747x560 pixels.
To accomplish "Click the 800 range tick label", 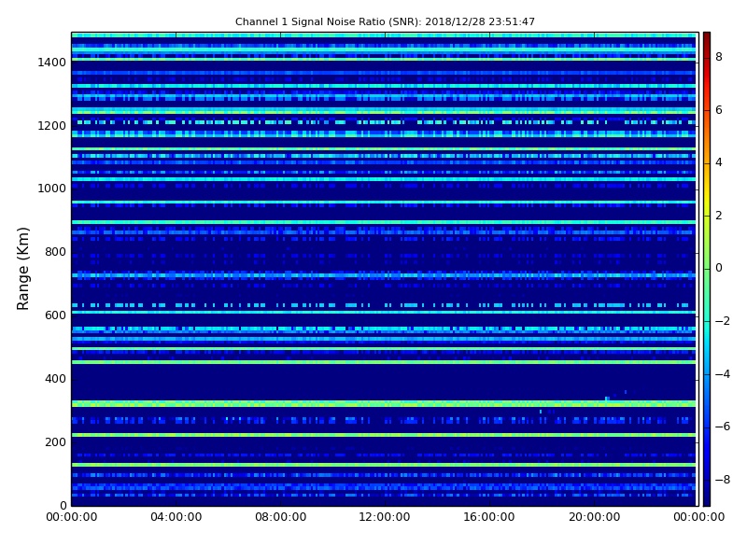I will click(55, 252).
